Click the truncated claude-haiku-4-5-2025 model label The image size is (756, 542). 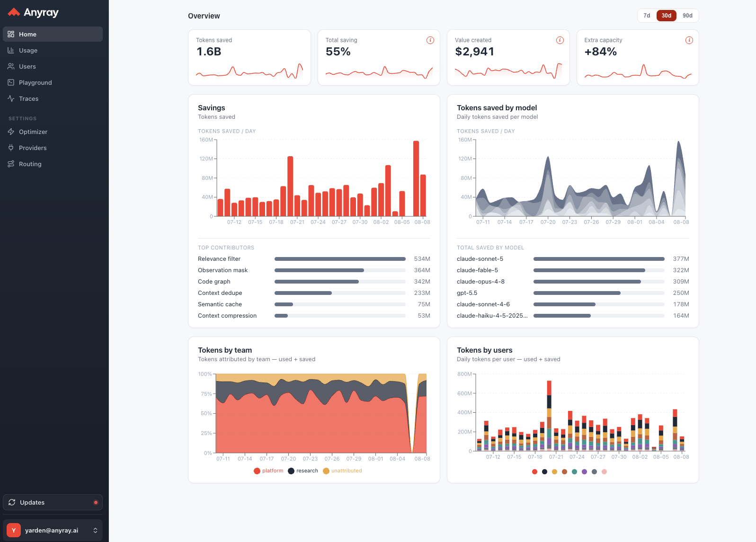(x=492, y=316)
